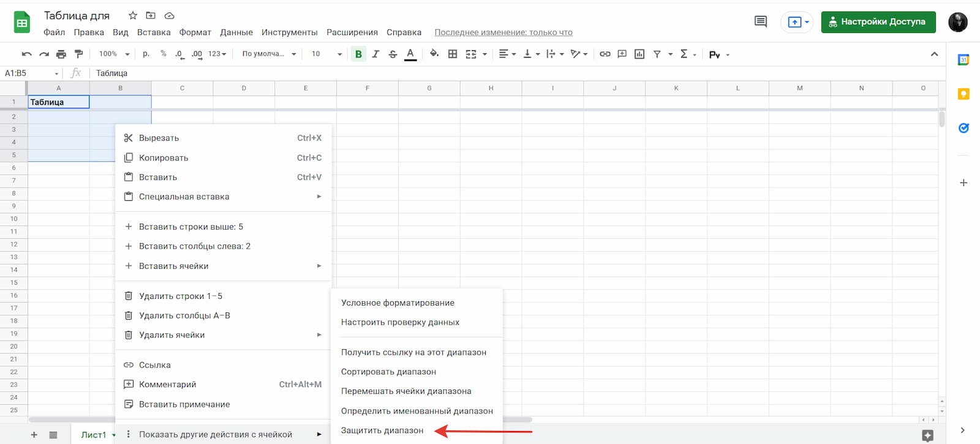The width and height of the screenshot is (980, 444).
Task: Choose Защитить диапазон from submenu
Action: click(x=382, y=431)
